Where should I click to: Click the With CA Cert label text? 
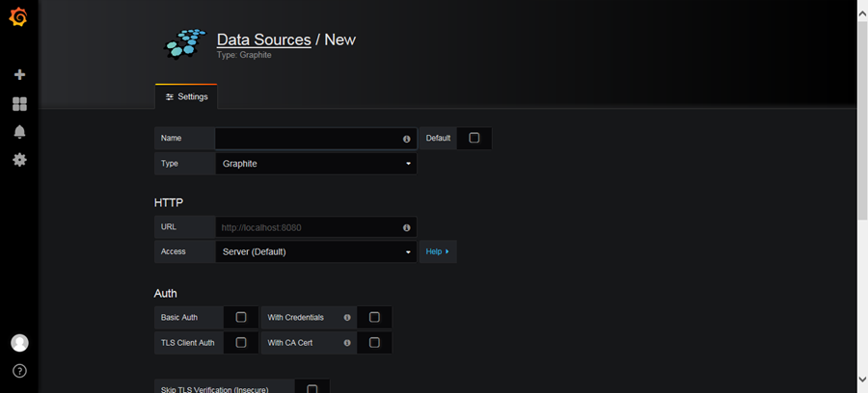[x=290, y=343]
